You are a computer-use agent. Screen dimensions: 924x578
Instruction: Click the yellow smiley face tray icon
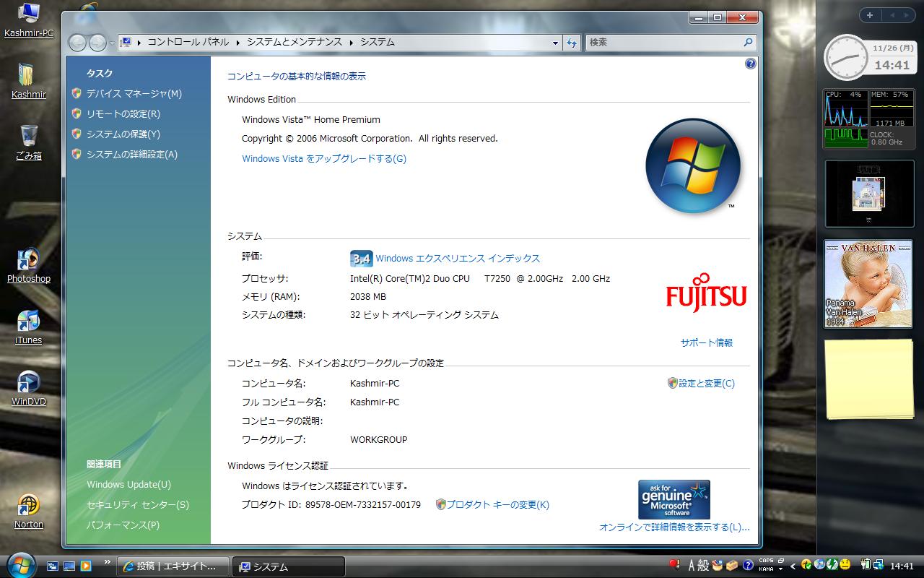click(845, 565)
